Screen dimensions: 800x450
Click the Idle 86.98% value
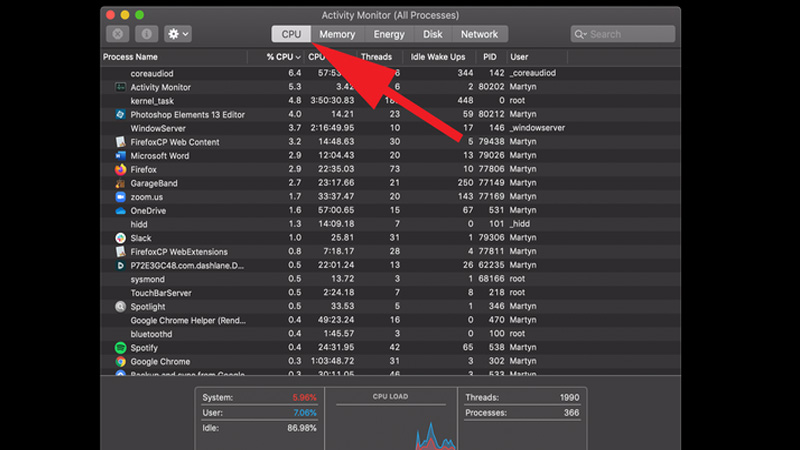(302, 428)
